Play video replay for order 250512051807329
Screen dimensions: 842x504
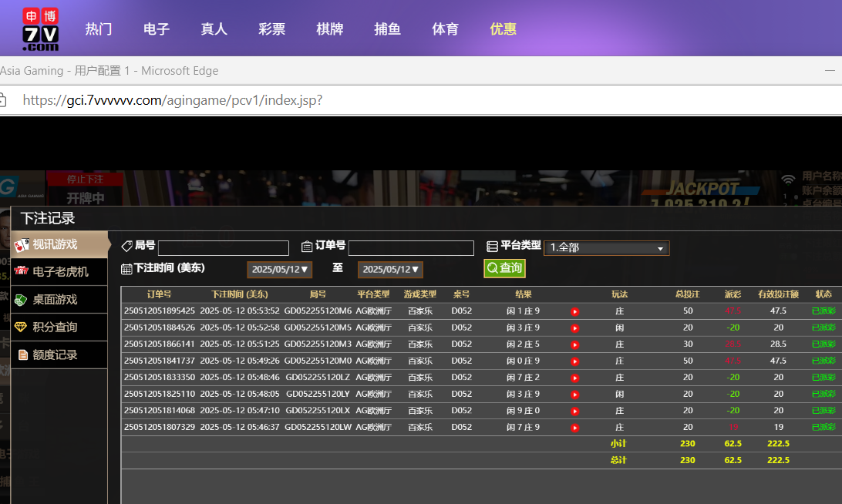coord(574,428)
